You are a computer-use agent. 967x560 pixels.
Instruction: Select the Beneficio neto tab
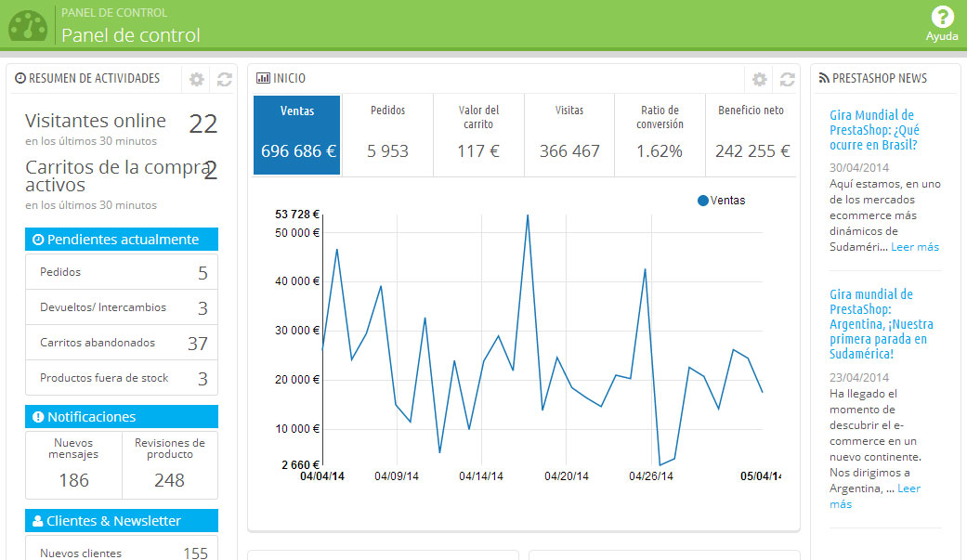point(751,135)
